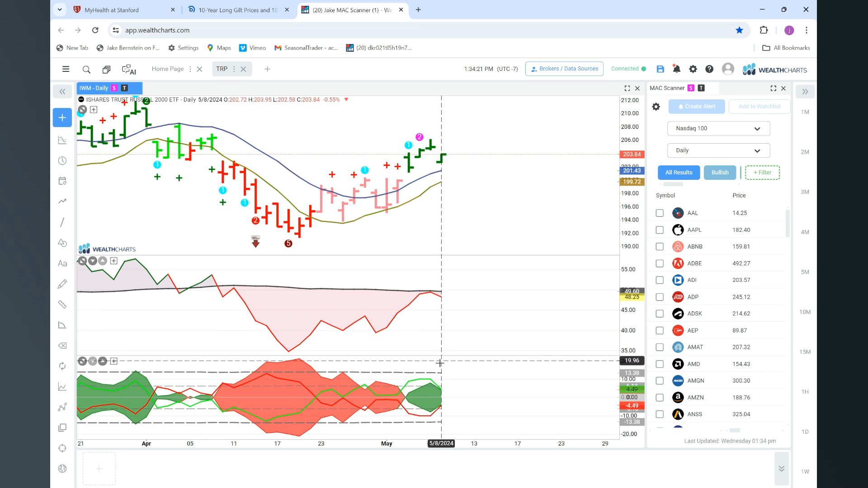
Task: Select the All Results filter button
Action: tap(679, 173)
